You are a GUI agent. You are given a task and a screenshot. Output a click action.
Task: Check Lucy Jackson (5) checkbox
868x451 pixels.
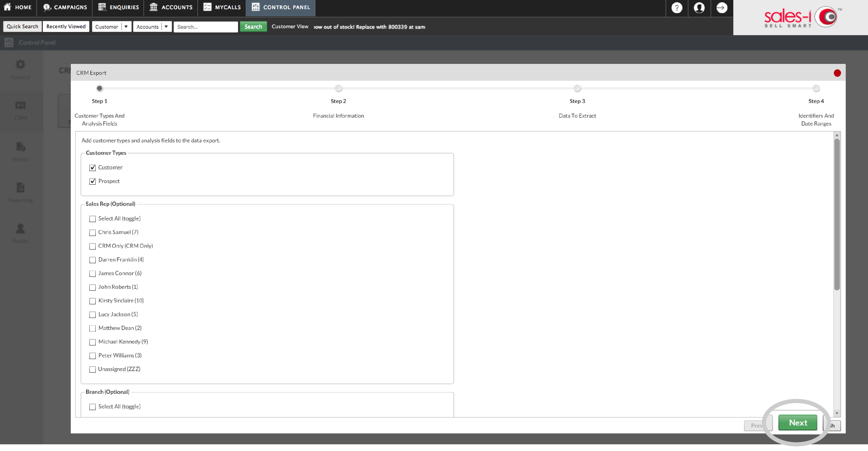pyautogui.click(x=92, y=315)
